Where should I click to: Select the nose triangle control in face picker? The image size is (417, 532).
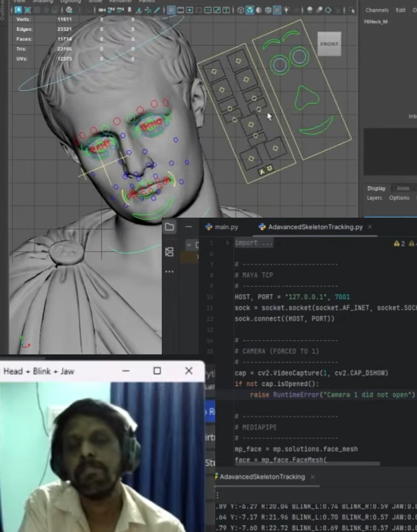306,98
